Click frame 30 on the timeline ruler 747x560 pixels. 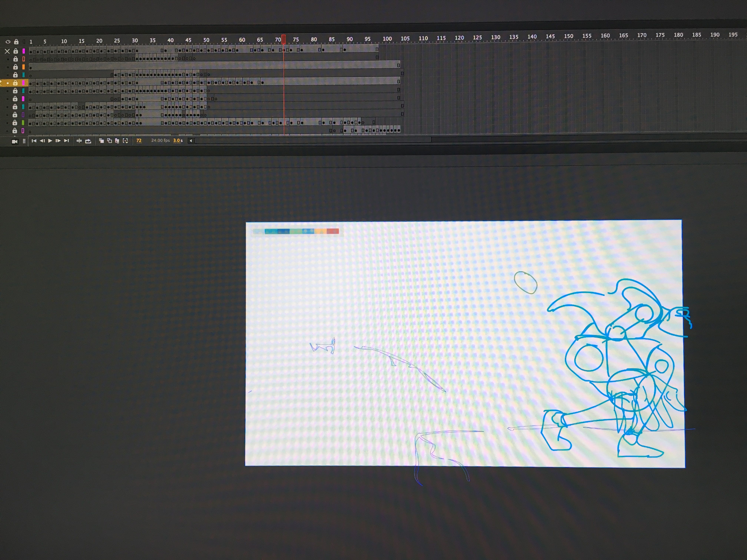135,41
